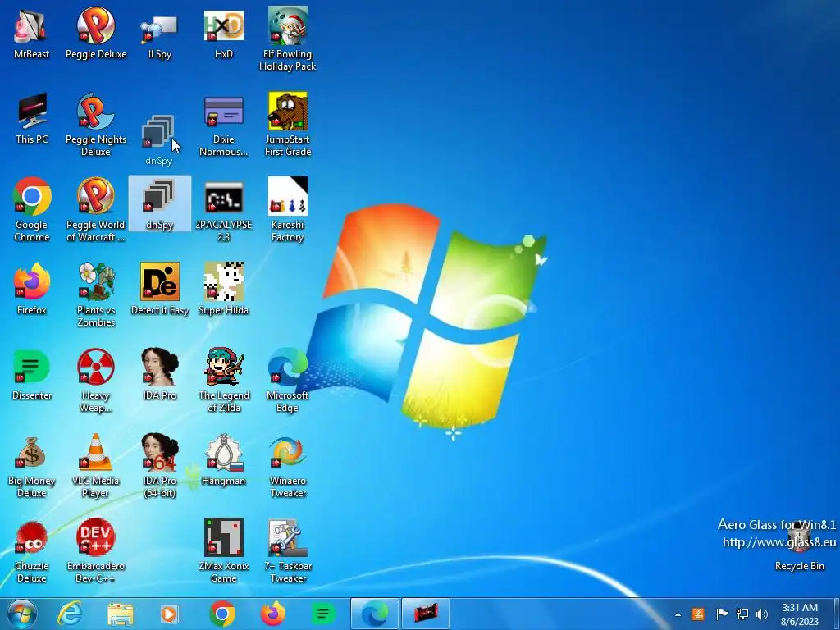Open Plants vs Zombies

point(96,294)
